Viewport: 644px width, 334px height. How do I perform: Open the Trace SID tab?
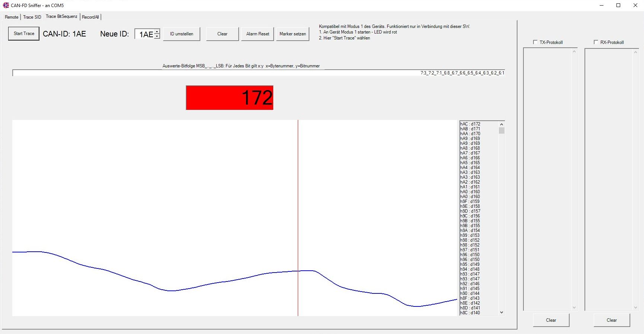tap(32, 17)
